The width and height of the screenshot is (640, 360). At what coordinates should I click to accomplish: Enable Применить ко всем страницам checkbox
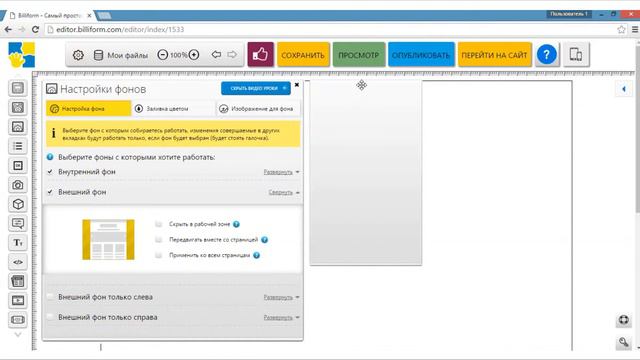pos(158,255)
